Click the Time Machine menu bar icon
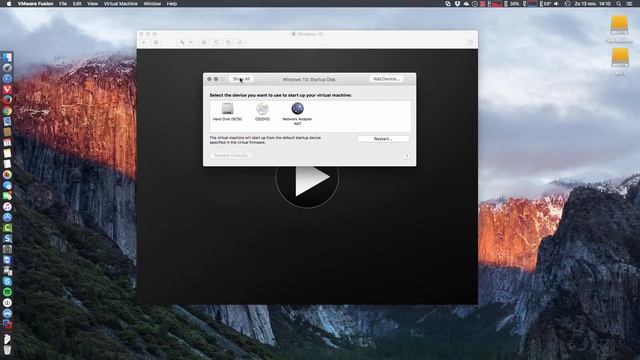This screenshot has height=360, width=640. (x=567, y=4)
